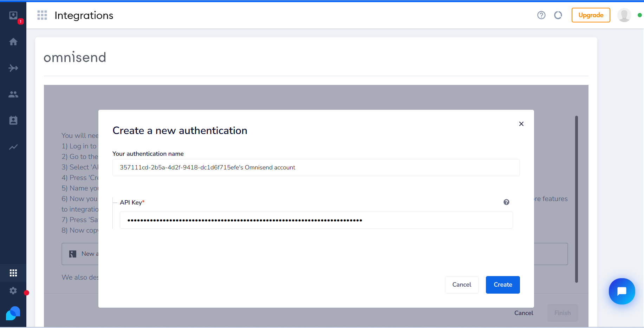Click the blue Create button
This screenshot has width=644, height=328.
tap(503, 285)
